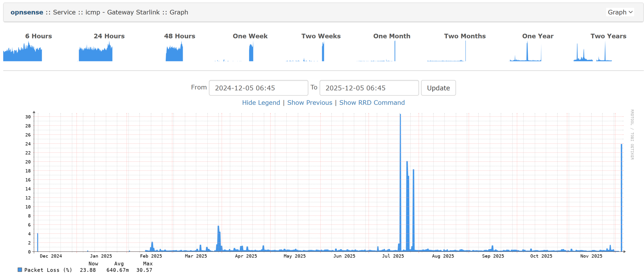Click the From date input field
Image resolution: width=644 pixels, height=275 pixels.
pos(258,88)
